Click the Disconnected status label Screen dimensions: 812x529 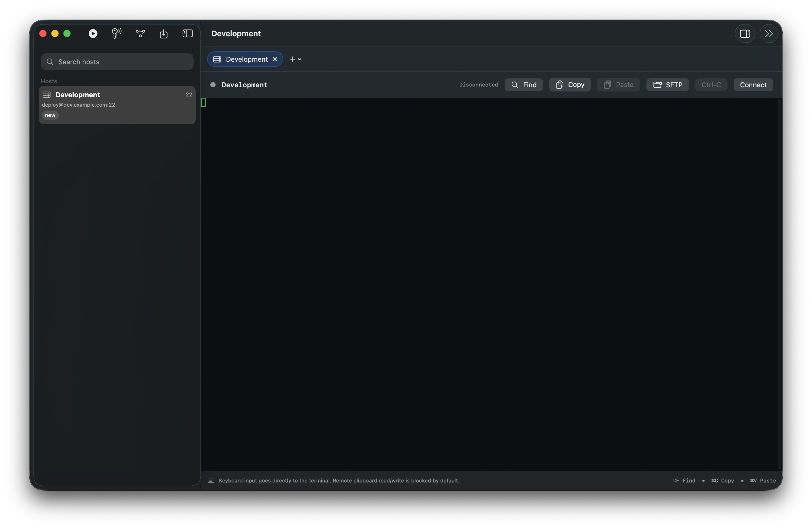click(x=478, y=84)
